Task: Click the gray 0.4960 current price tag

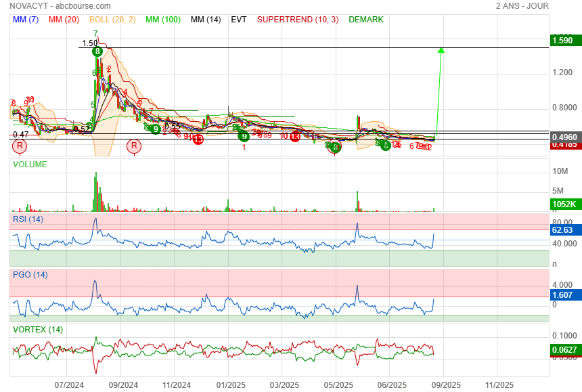Action: pyautogui.click(x=566, y=137)
